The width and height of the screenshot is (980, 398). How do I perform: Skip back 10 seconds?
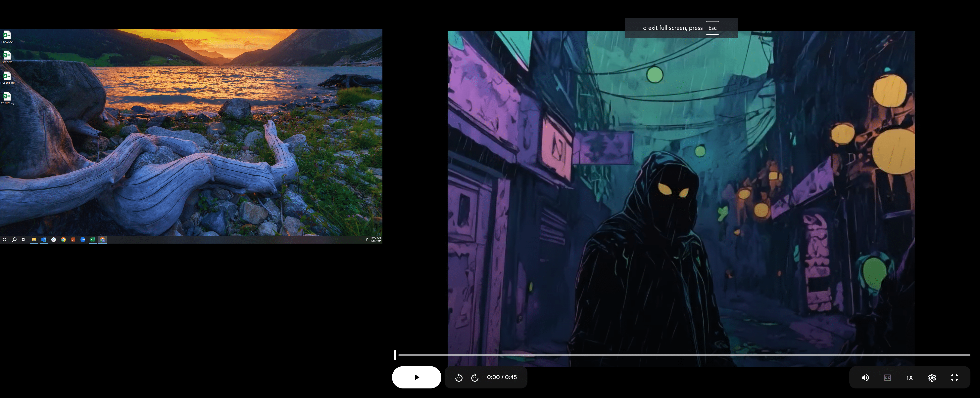tap(459, 378)
